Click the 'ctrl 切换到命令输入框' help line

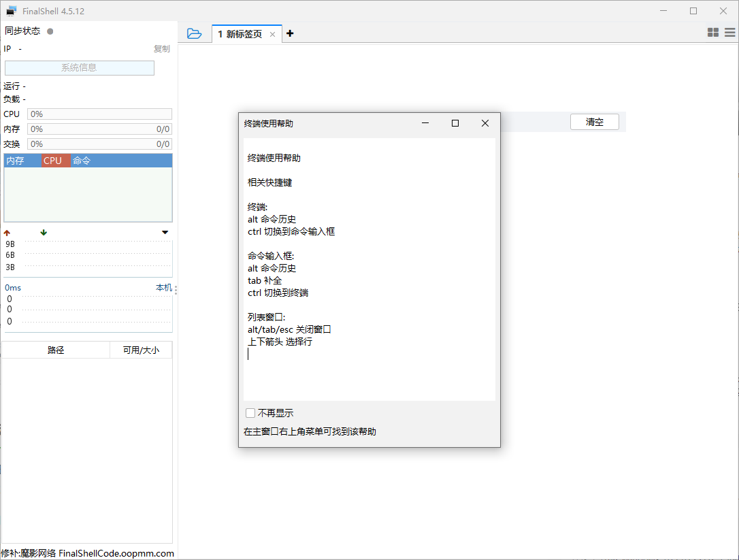[x=291, y=231]
